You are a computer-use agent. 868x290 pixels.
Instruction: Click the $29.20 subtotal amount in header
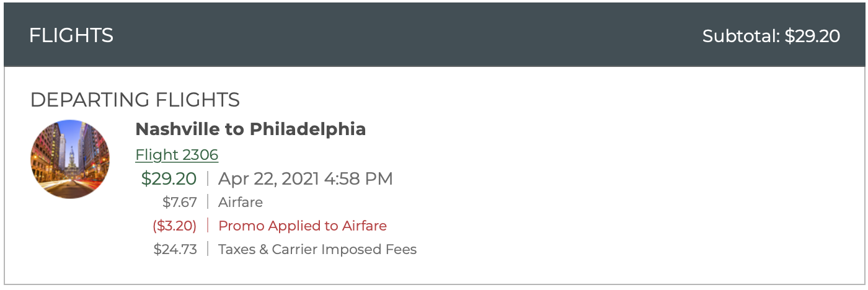(812, 36)
